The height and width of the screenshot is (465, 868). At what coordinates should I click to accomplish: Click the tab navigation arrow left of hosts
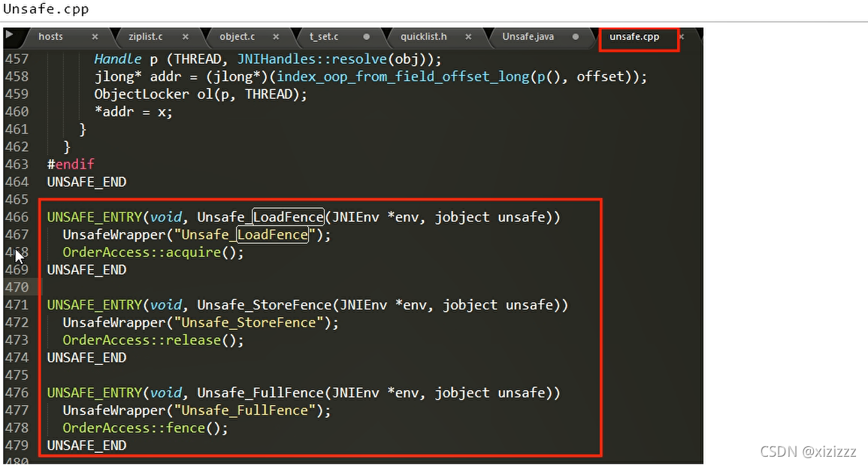click(10, 35)
